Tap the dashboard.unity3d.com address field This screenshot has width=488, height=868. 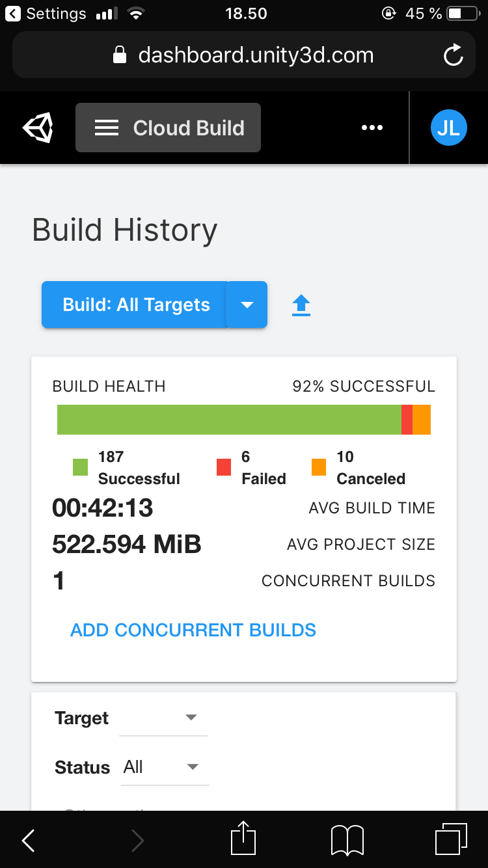(x=244, y=55)
